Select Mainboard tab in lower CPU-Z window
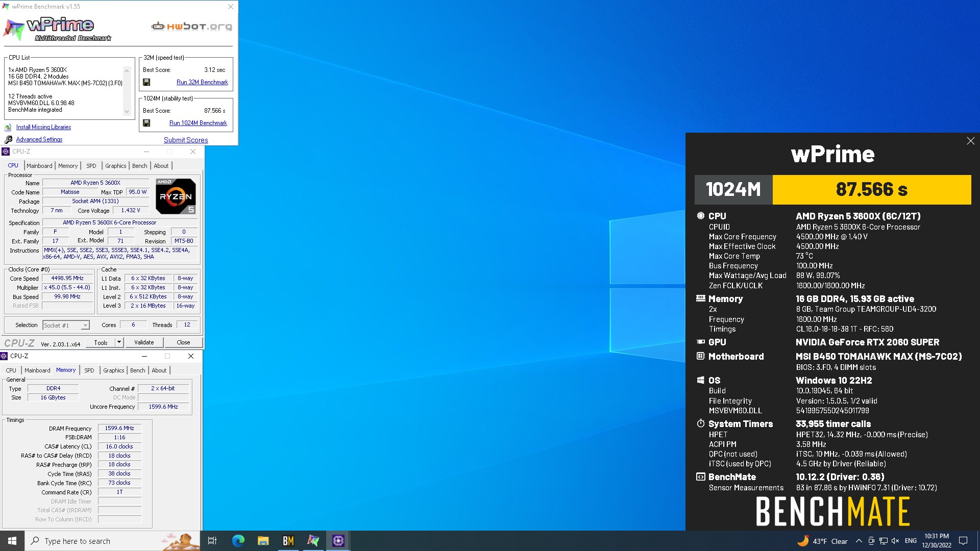Image resolution: width=980 pixels, height=551 pixels. point(37,370)
